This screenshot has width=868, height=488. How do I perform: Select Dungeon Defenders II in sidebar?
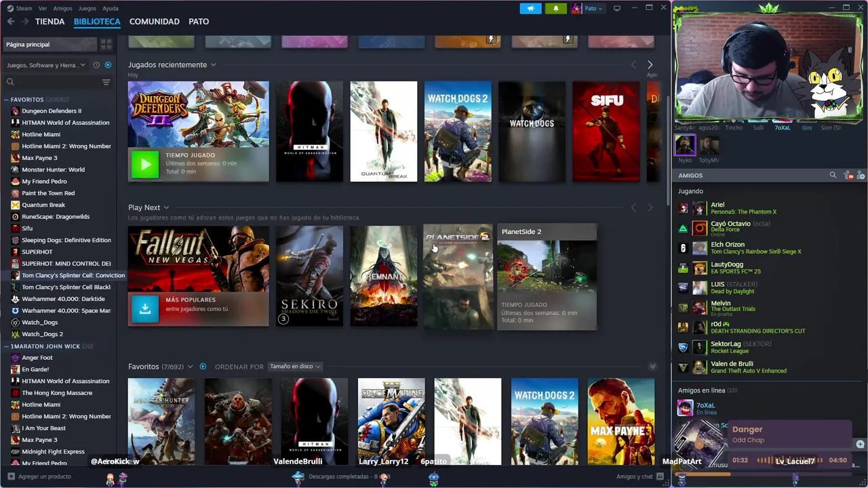point(52,111)
